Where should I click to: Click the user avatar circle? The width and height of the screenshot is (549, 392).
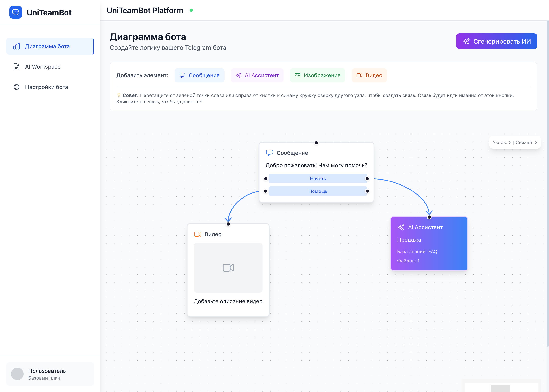coord(17,374)
